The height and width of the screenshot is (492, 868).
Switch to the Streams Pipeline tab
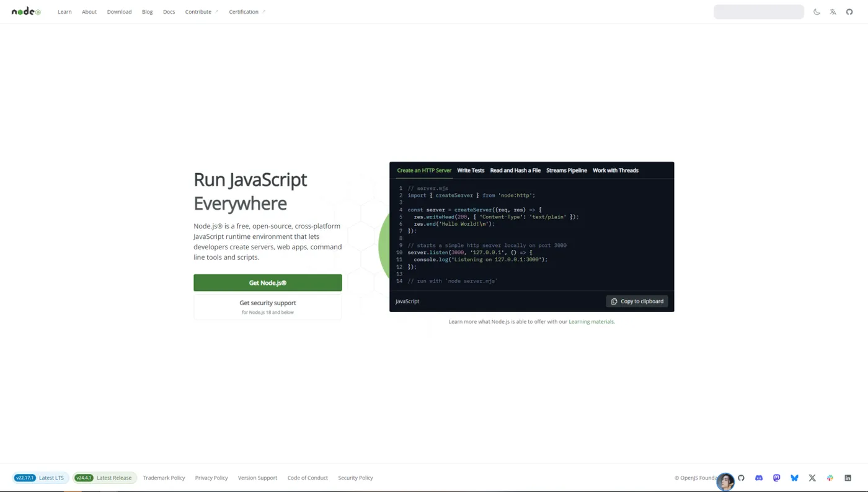(567, 170)
